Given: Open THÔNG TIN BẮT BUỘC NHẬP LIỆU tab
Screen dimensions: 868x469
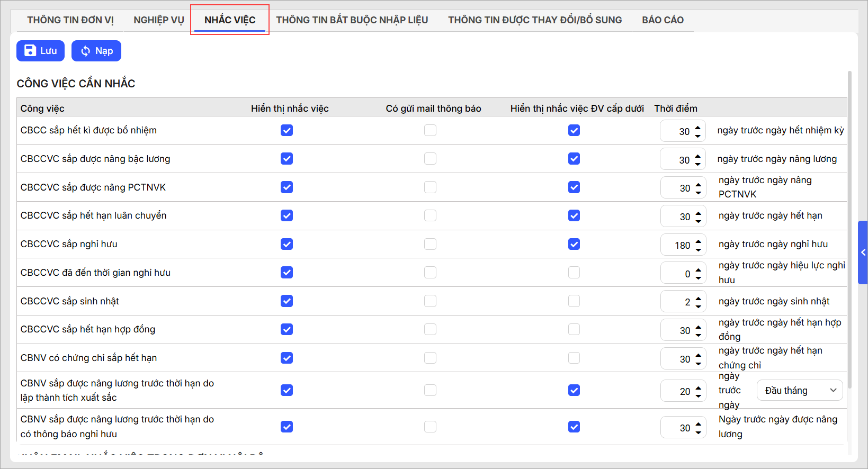Looking at the screenshot, I should click(x=352, y=20).
